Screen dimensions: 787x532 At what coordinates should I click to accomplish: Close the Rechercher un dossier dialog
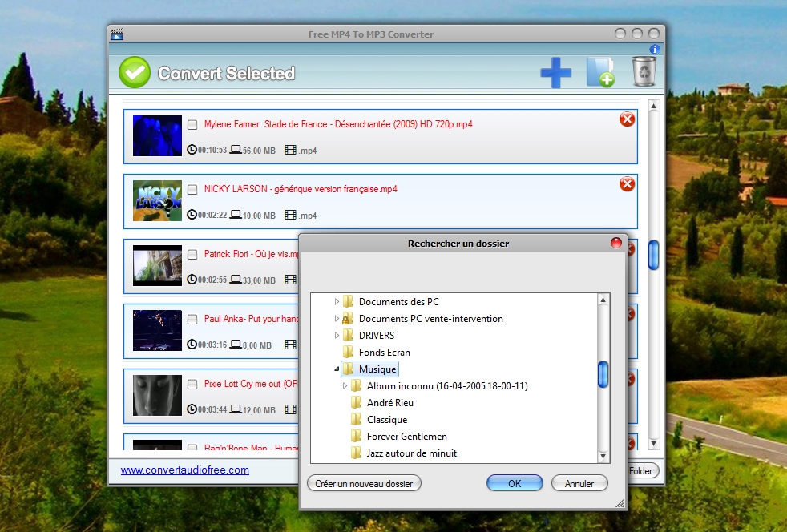pyautogui.click(x=615, y=243)
